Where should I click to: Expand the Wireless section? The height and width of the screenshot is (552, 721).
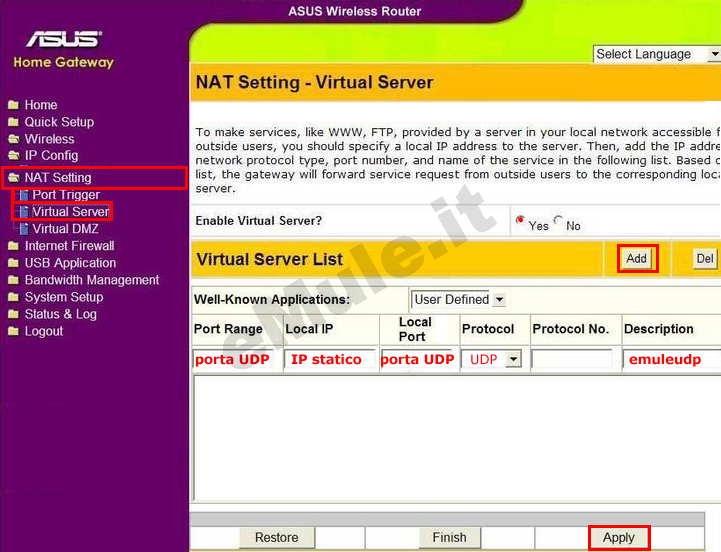coord(49,139)
